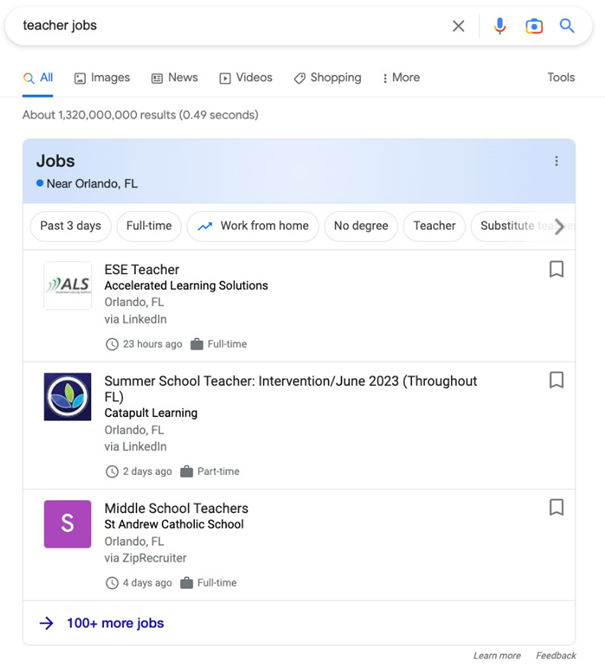Click into the 'teacher jobs' search field
Image resolution: width=605 pixels, height=665 pixels.
pos(229,26)
